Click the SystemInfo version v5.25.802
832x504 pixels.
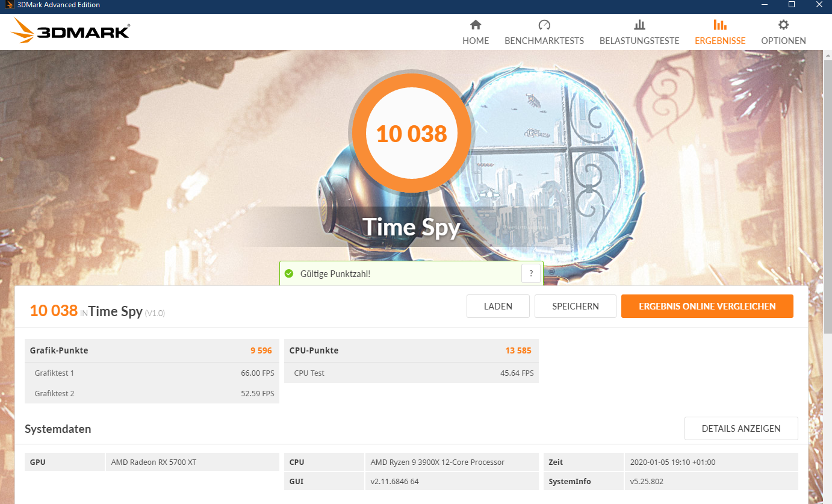[x=647, y=482]
